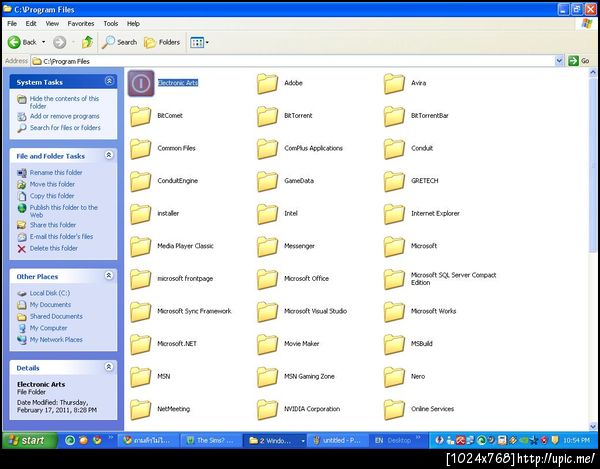The height and width of the screenshot is (469, 600).
Task: Select the BitComet folder icon
Action: click(140, 116)
